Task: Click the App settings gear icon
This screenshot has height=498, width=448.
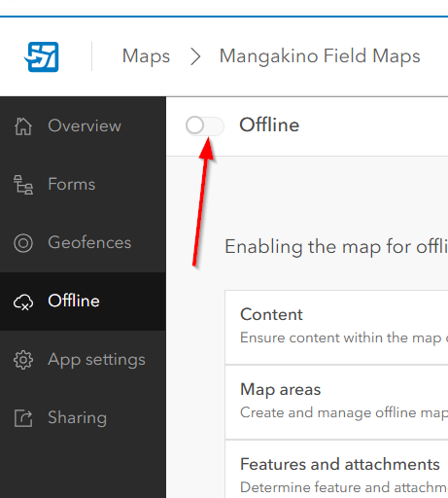Action: (x=23, y=360)
